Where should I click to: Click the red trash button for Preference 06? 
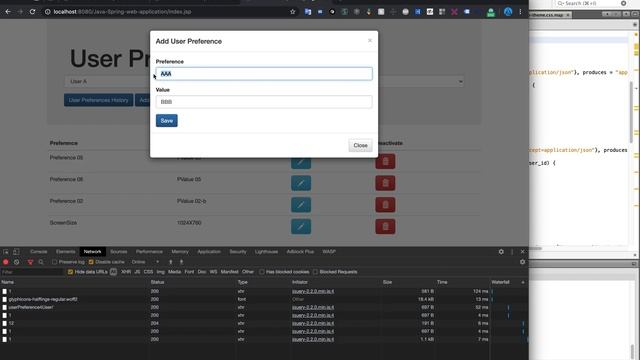point(385,183)
